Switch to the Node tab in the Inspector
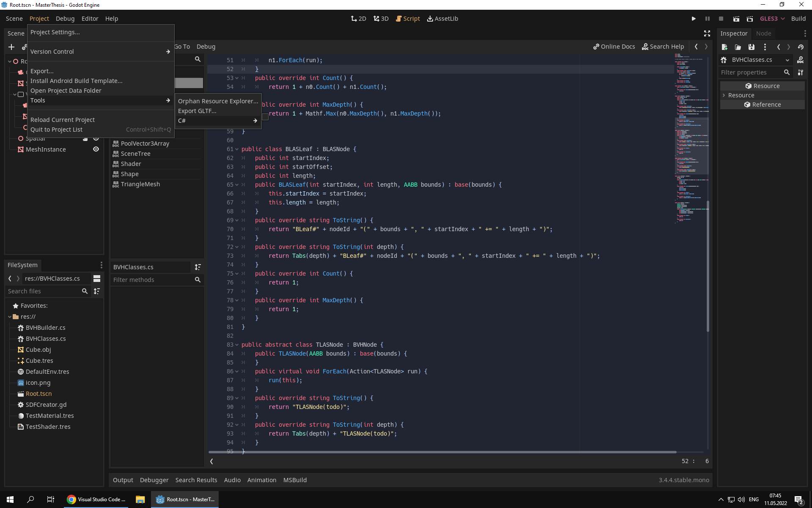812x508 pixels. (764, 33)
